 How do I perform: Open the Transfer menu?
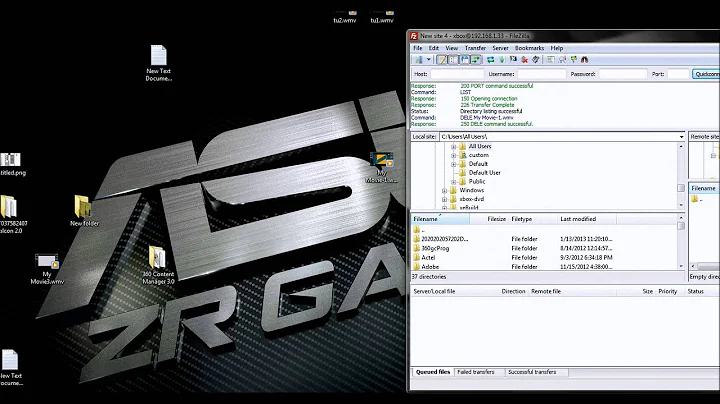475,48
